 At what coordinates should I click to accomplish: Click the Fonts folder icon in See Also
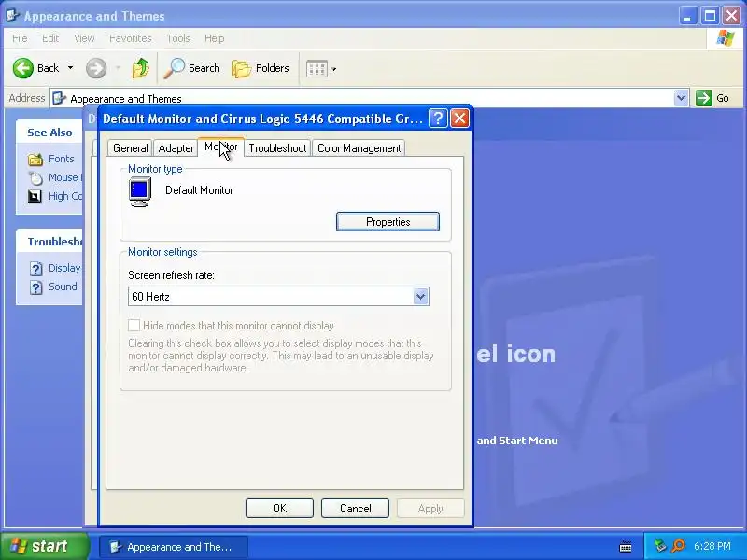pos(35,159)
